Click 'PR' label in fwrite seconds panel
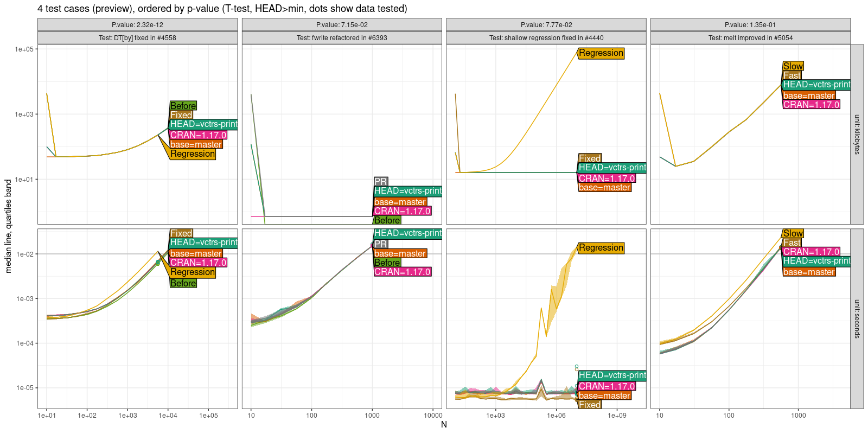The image size is (868, 434). click(381, 244)
